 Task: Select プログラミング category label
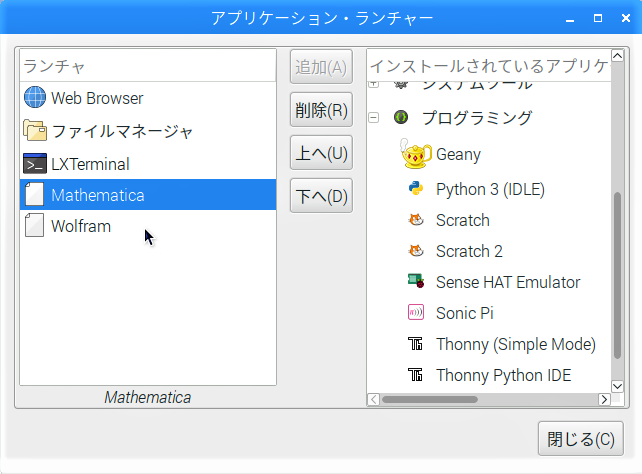click(x=477, y=118)
